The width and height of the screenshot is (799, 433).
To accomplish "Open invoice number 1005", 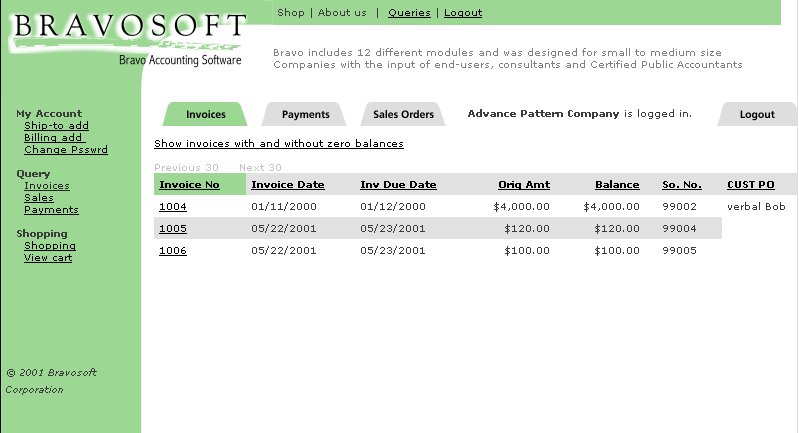I will (x=172, y=229).
